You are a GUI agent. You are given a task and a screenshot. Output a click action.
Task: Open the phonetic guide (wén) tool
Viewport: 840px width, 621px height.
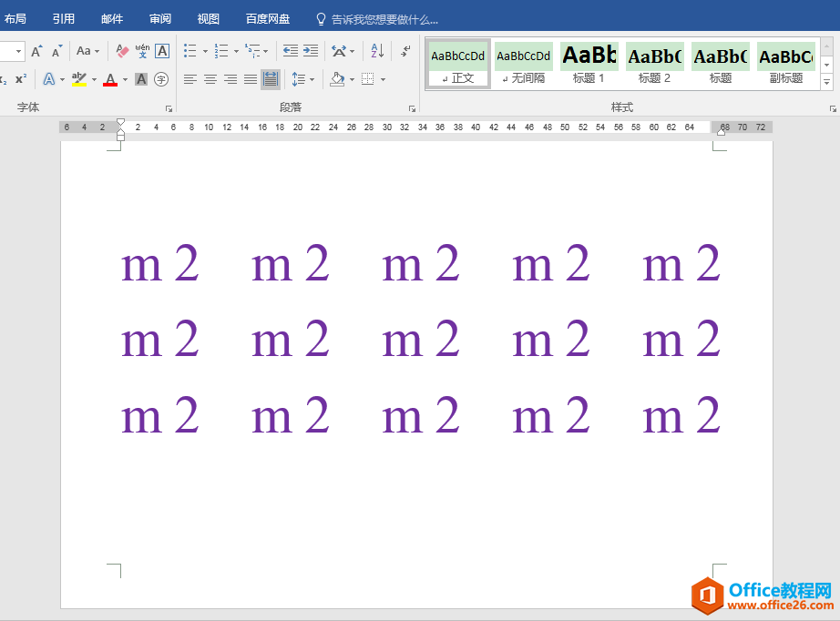pyautogui.click(x=142, y=51)
